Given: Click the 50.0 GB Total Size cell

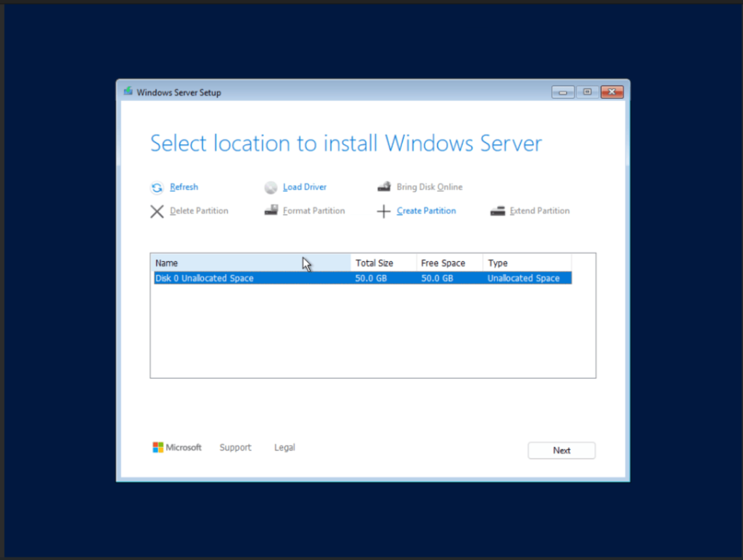Looking at the screenshot, I should point(371,278).
